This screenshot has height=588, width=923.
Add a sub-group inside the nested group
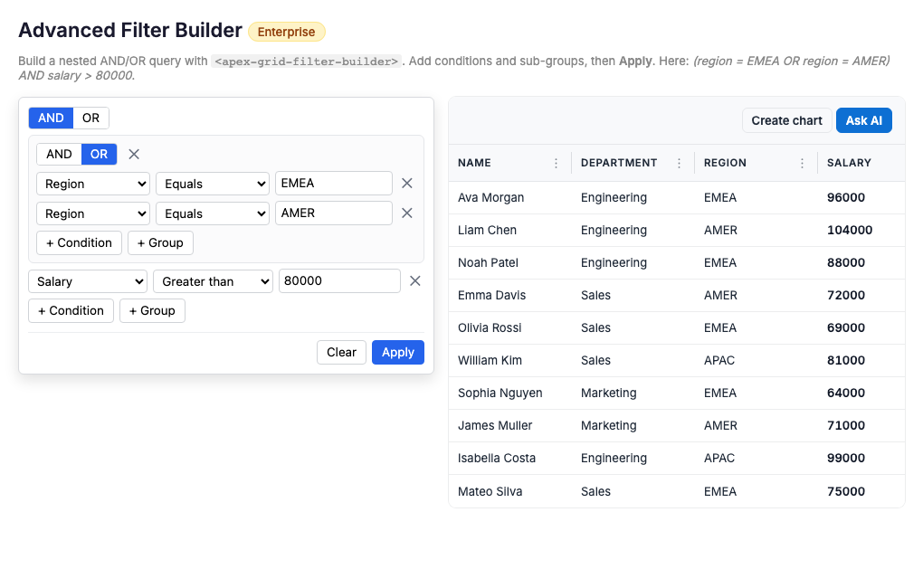pos(160,243)
